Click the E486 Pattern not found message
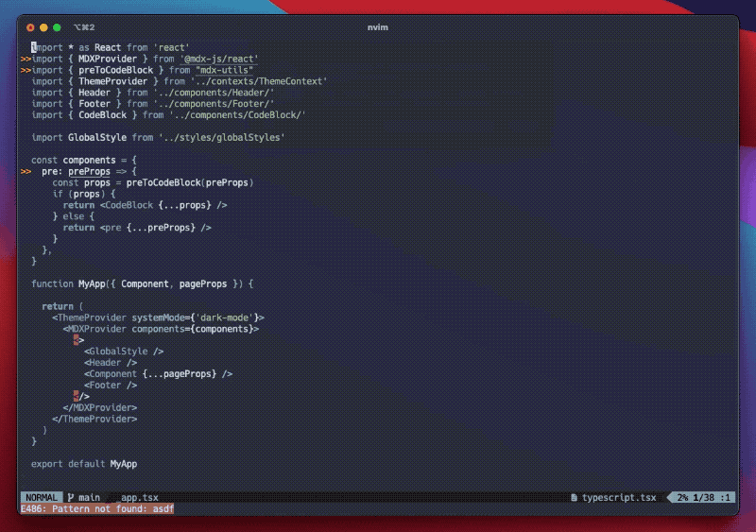This screenshot has width=756, height=532. [97, 508]
